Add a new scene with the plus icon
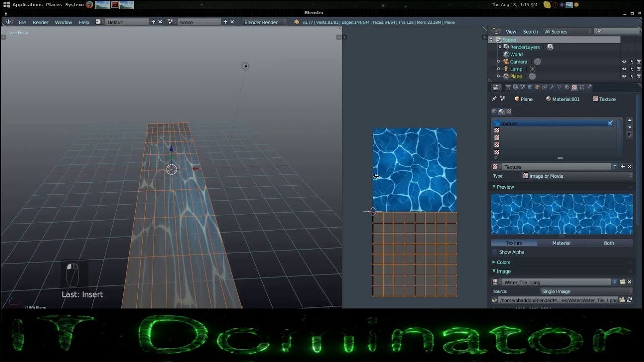 [226, 22]
